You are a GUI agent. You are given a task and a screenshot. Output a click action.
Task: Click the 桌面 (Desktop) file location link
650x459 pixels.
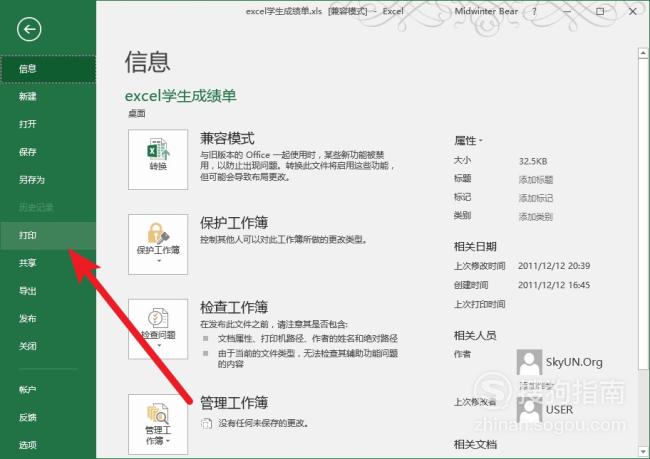tap(136, 114)
